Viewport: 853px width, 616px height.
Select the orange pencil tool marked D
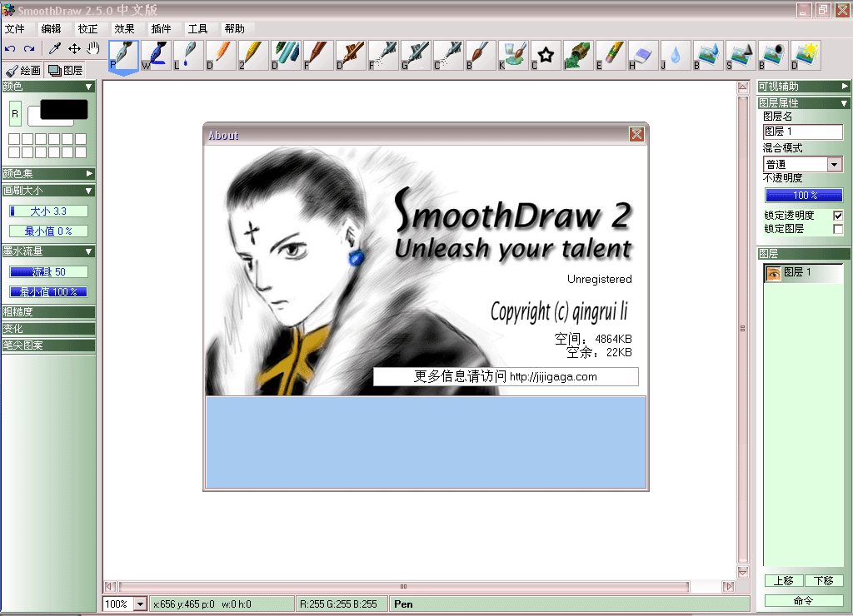[x=221, y=56]
